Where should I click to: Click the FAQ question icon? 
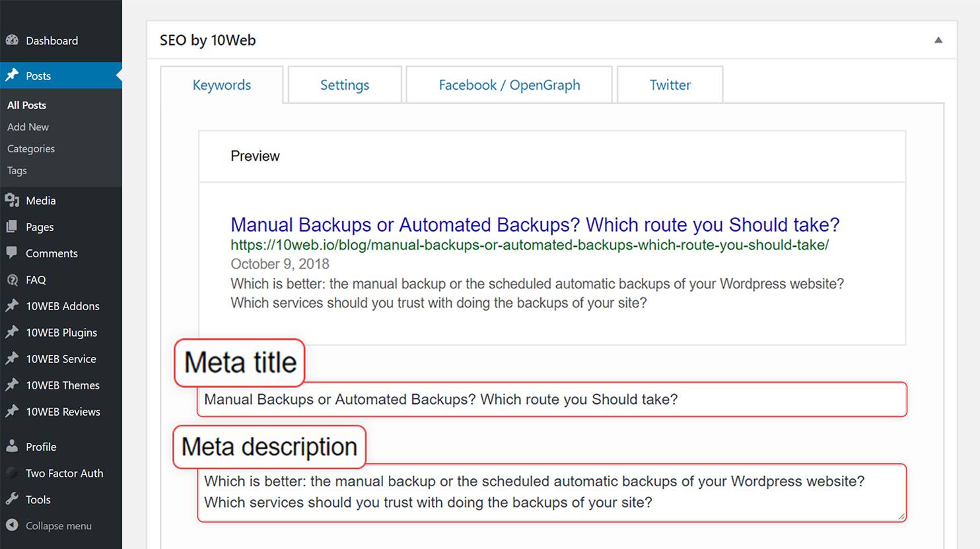pyautogui.click(x=12, y=280)
